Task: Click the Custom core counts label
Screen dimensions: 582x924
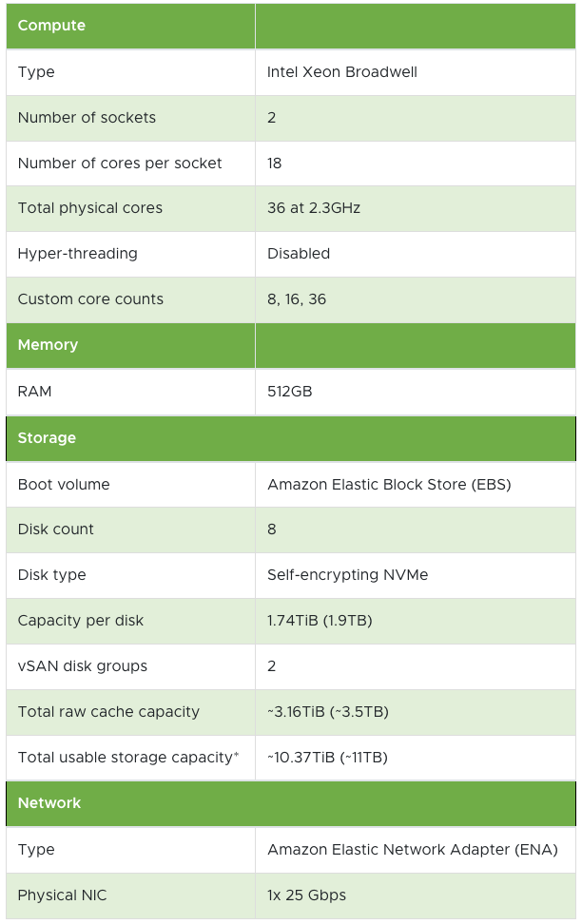Action: (x=90, y=298)
